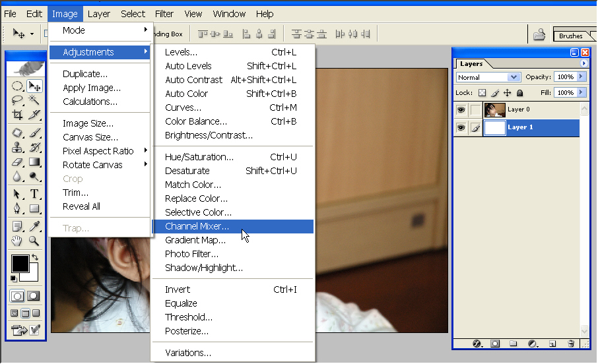The width and height of the screenshot is (598, 364).
Task: Select the History Brush tool
Action: 35,147
